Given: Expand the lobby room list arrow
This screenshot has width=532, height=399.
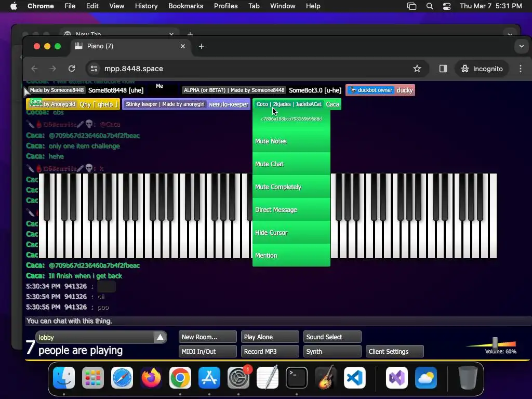Looking at the screenshot, I should click(160, 337).
